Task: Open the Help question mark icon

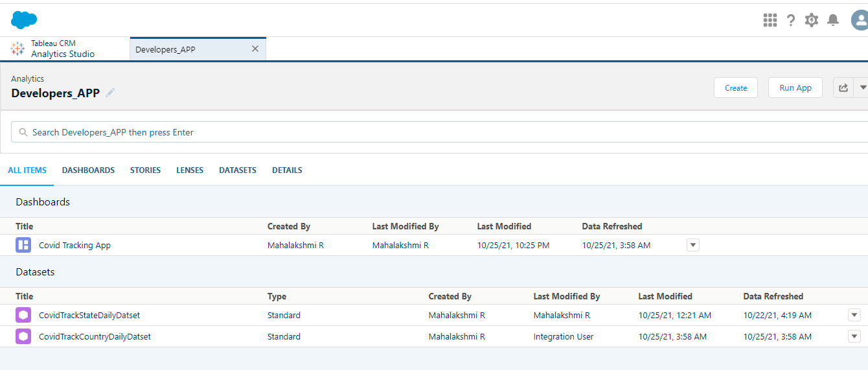Action: tap(791, 20)
